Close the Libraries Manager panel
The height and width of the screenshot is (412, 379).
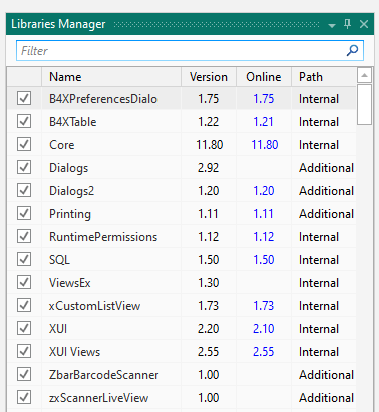(x=364, y=24)
